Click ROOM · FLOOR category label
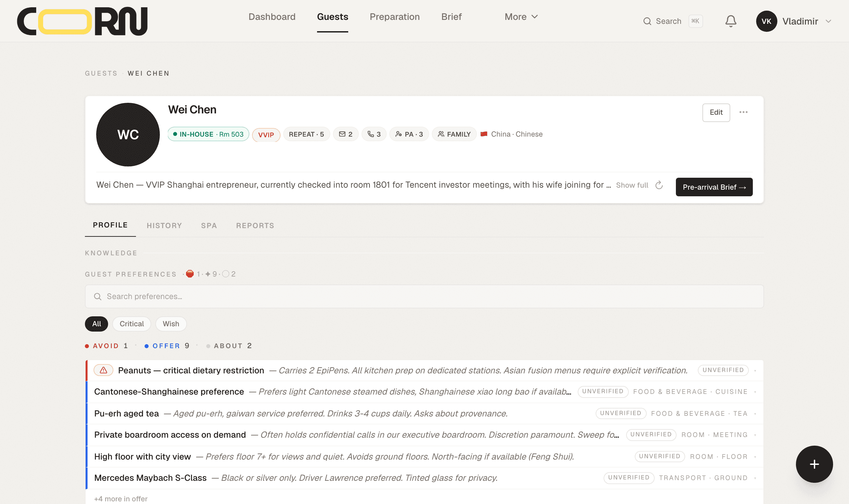849x504 pixels. [719, 457]
